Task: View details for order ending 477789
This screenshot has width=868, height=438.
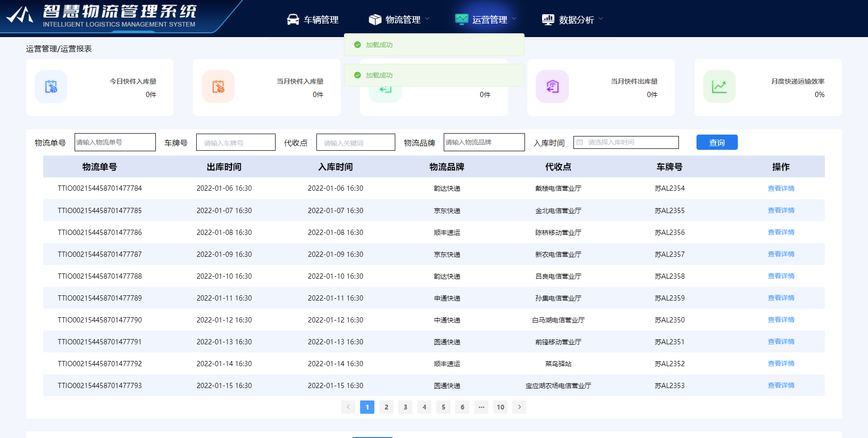Action: [781, 298]
